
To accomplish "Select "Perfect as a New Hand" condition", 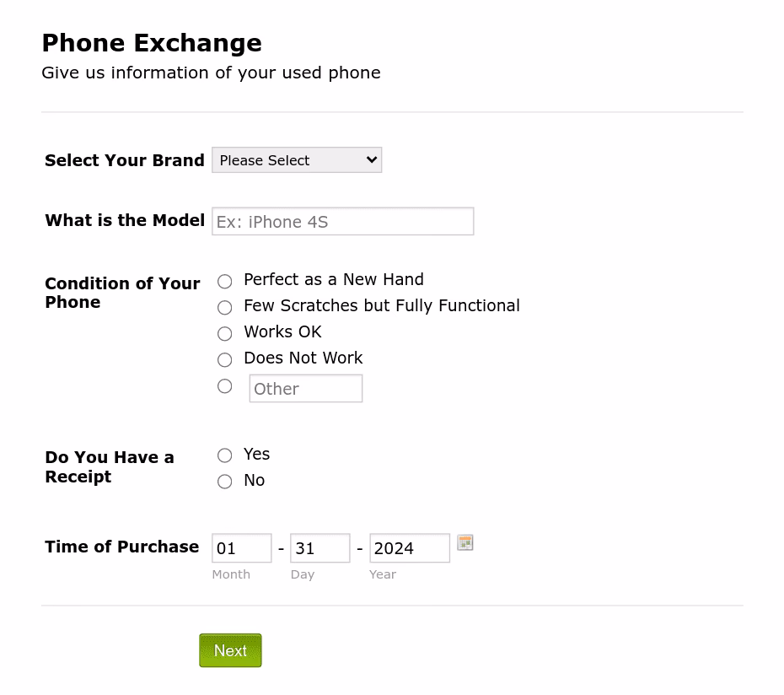I will pyautogui.click(x=224, y=281).
